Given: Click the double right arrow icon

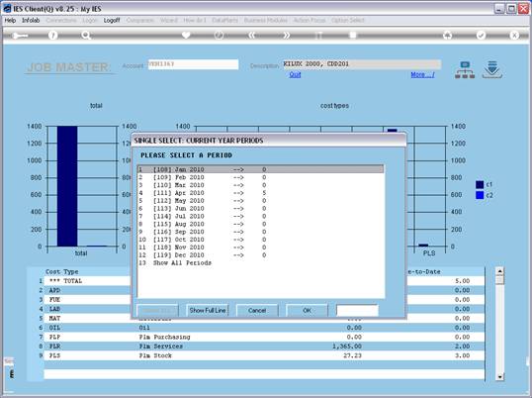Looking at the screenshot, I should (x=286, y=35).
